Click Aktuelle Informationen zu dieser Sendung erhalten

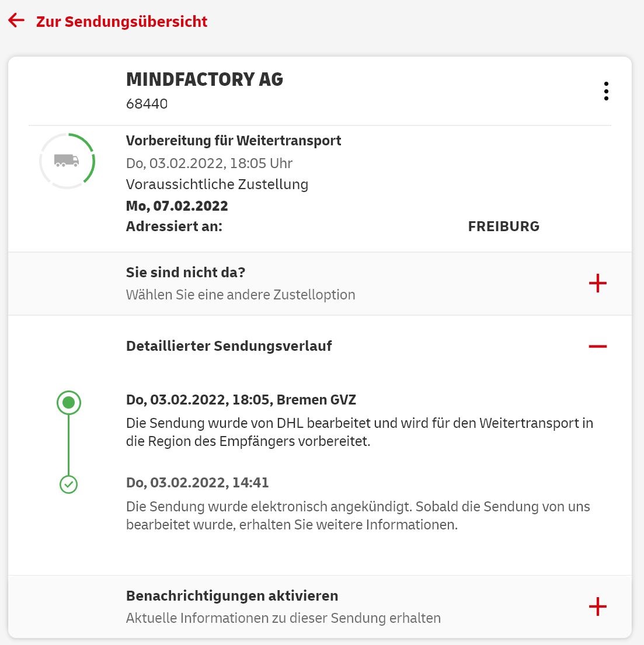[x=283, y=618]
